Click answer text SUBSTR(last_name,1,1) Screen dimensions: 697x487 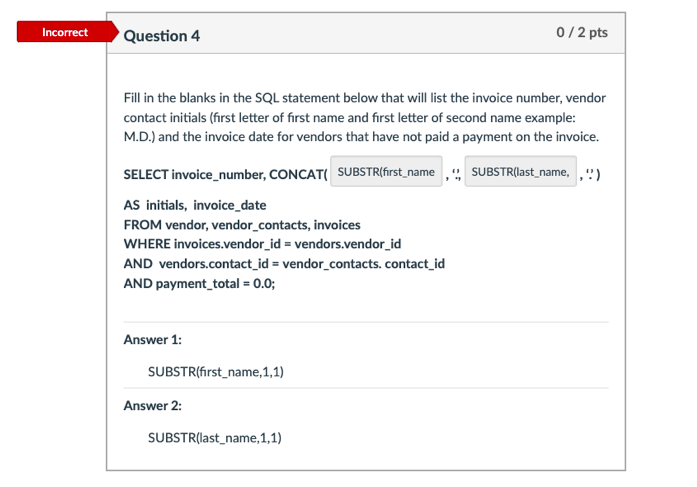click(x=215, y=438)
